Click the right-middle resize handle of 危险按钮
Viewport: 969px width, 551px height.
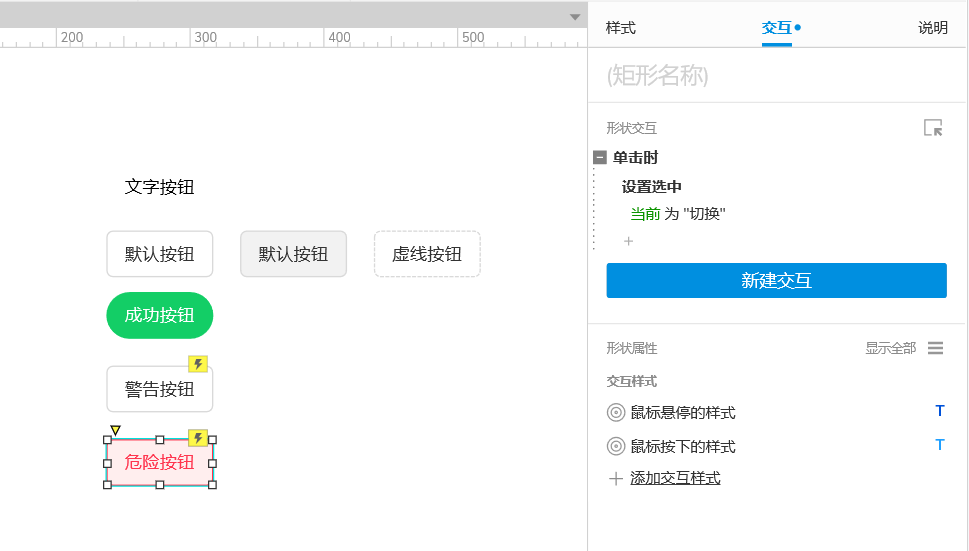(x=213, y=463)
